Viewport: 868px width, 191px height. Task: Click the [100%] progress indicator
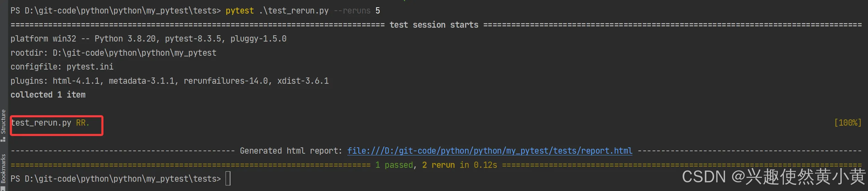point(848,123)
